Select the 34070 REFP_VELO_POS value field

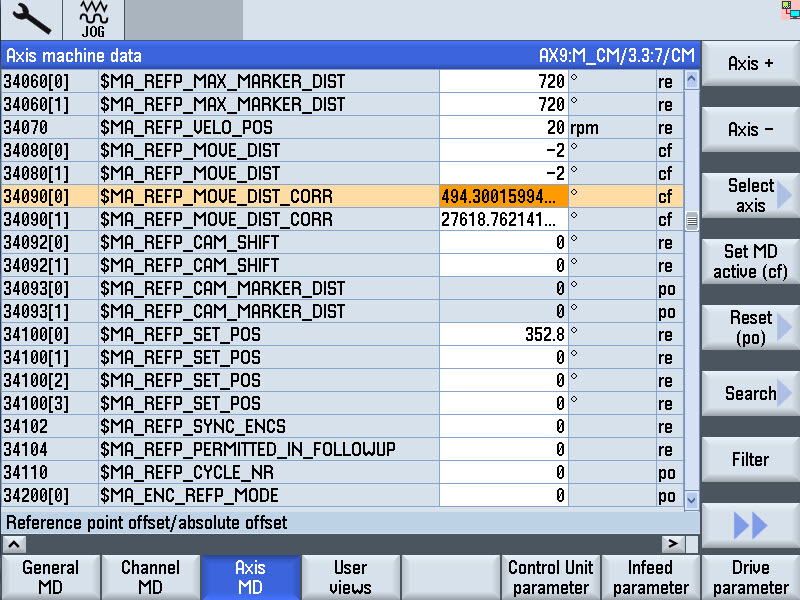(504, 128)
